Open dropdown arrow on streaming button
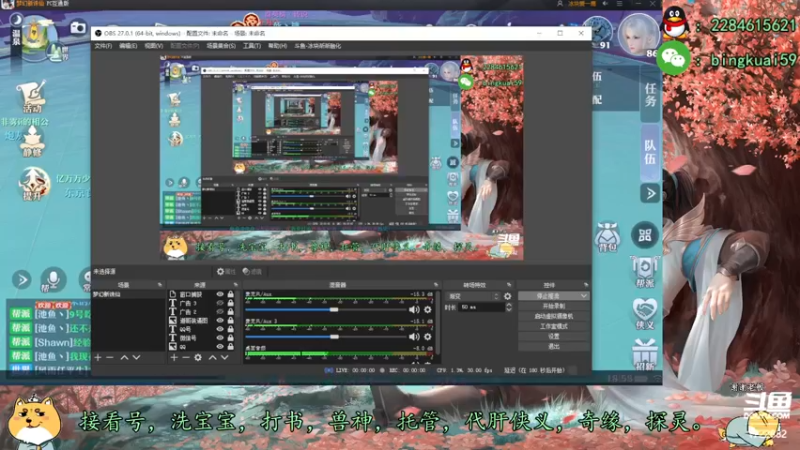Screen dimensions: 800x450 (584, 296)
